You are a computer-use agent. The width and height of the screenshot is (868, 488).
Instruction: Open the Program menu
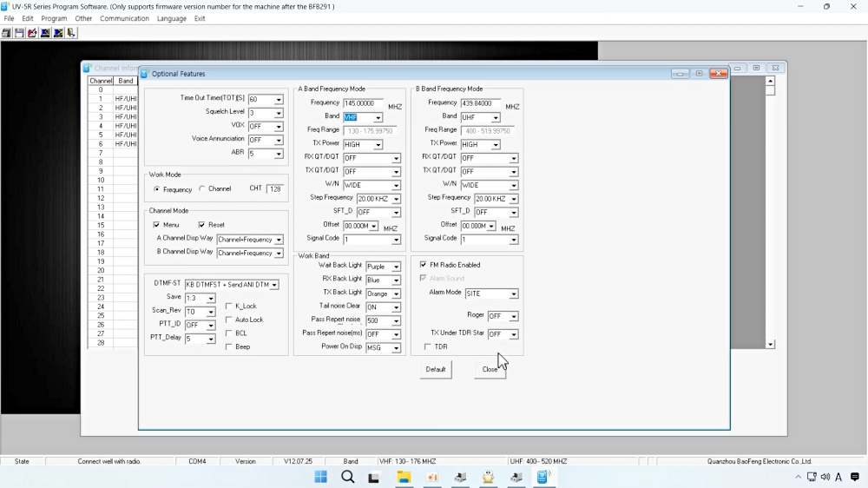(x=54, y=18)
